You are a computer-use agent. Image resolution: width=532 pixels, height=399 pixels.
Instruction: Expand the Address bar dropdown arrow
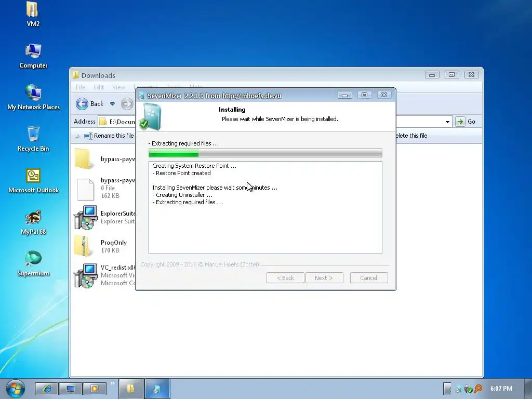coord(447,122)
